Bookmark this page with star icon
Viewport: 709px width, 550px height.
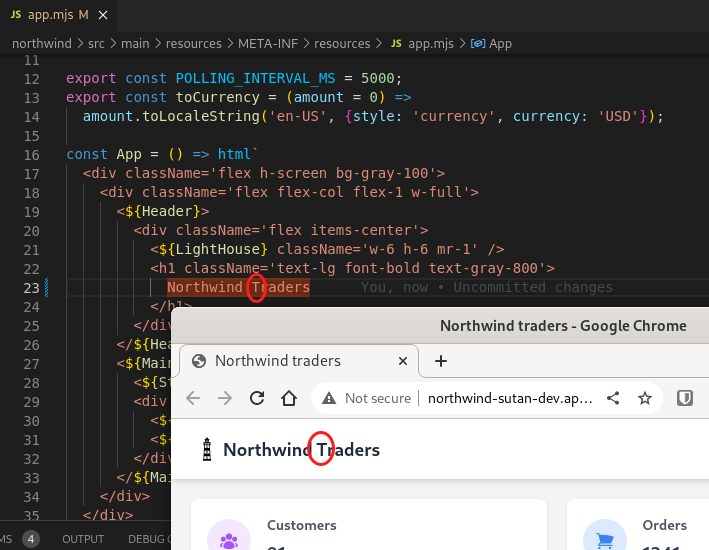click(x=645, y=398)
